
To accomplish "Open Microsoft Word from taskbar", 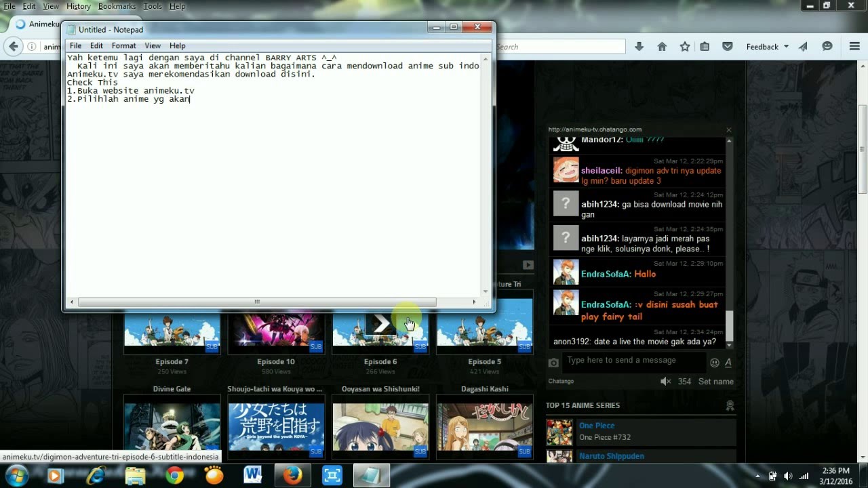I will tap(253, 476).
